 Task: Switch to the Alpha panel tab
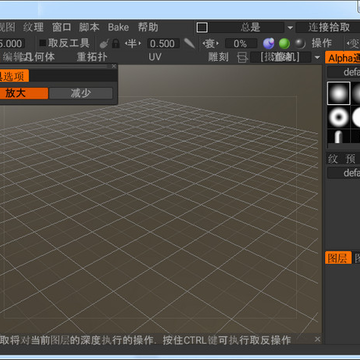click(x=343, y=58)
